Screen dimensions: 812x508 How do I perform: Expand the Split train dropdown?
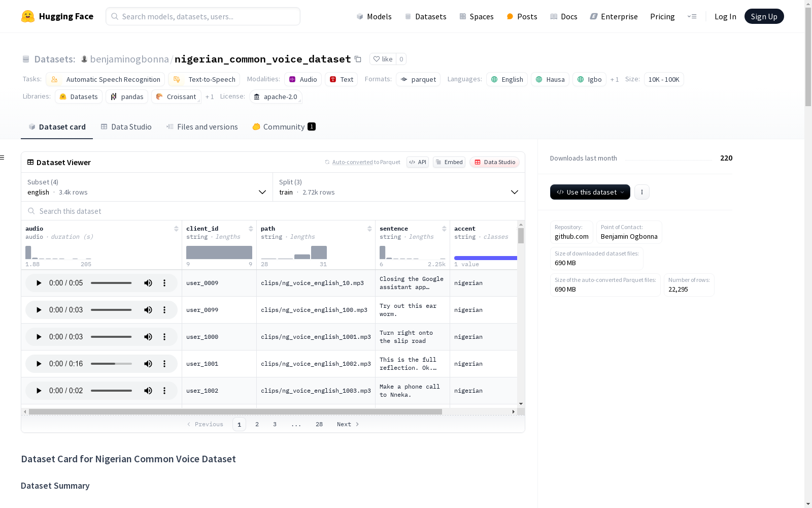coord(399,187)
